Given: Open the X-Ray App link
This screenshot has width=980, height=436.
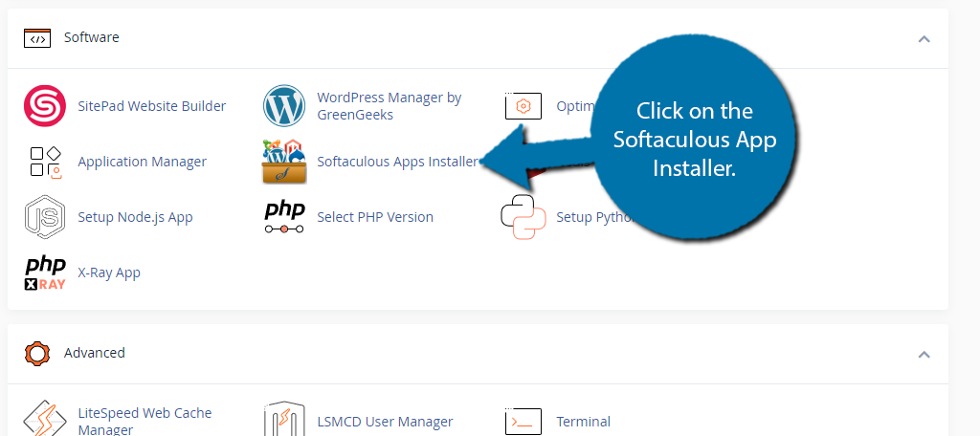Looking at the screenshot, I should [x=109, y=272].
